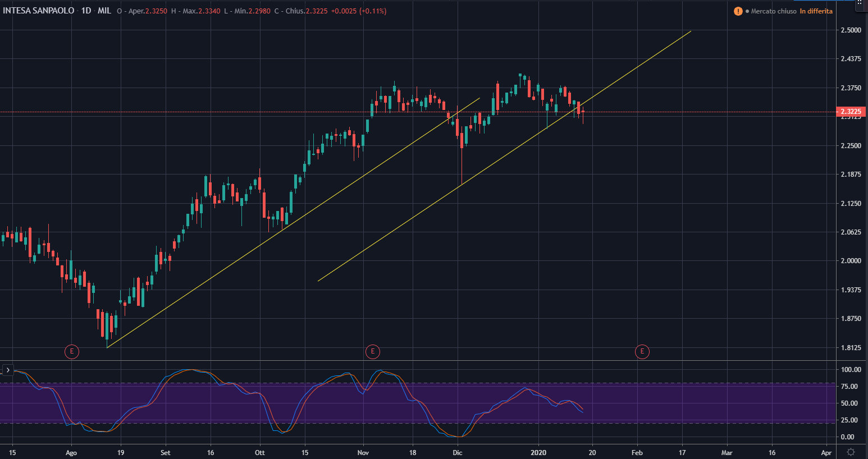Click the Mercato chiuso status text
This screenshot has height=459, width=868.
point(774,11)
